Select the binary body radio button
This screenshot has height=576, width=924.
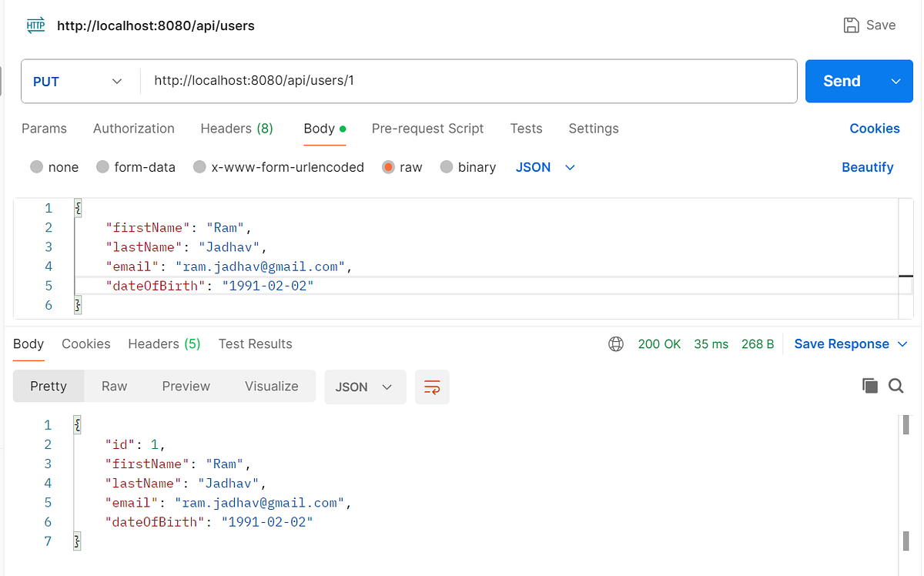coord(446,167)
